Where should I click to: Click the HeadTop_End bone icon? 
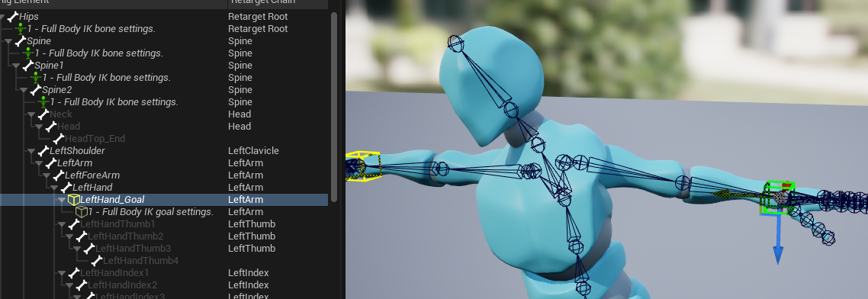[59, 138]
